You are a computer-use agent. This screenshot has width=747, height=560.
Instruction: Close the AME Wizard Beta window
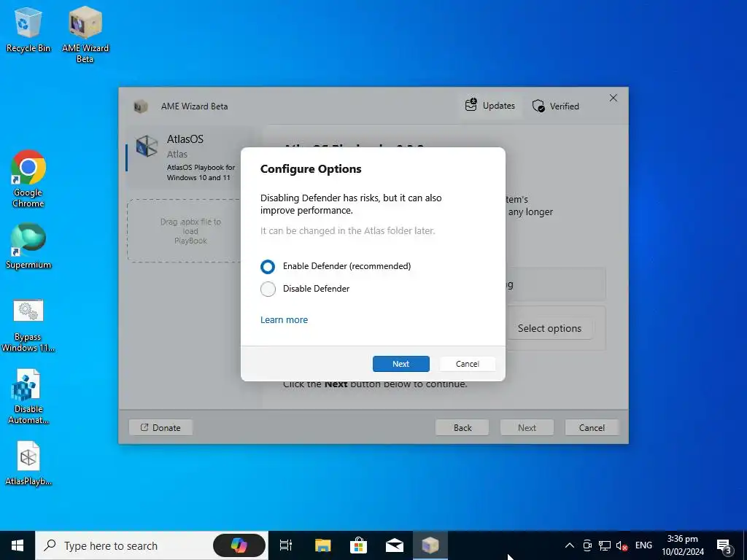point(613,98)
